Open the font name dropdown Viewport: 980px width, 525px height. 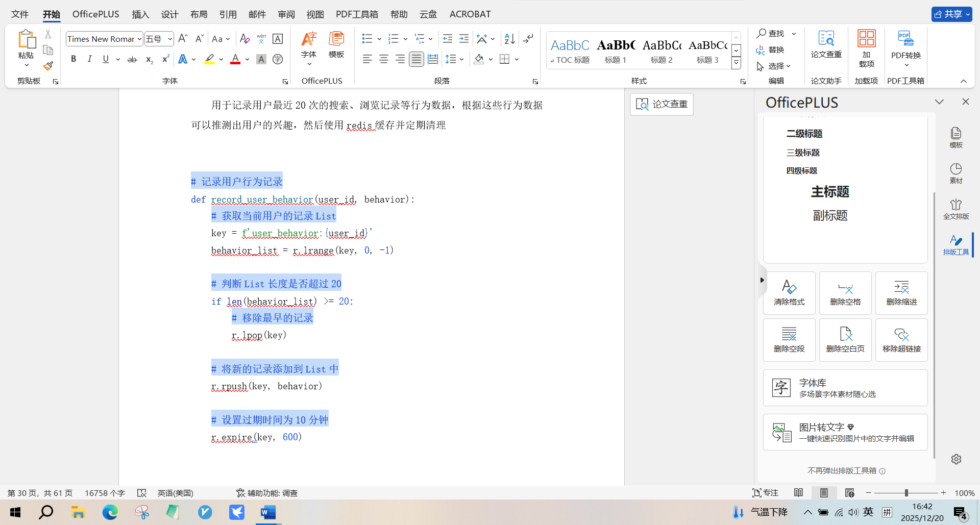click(139, 39)
